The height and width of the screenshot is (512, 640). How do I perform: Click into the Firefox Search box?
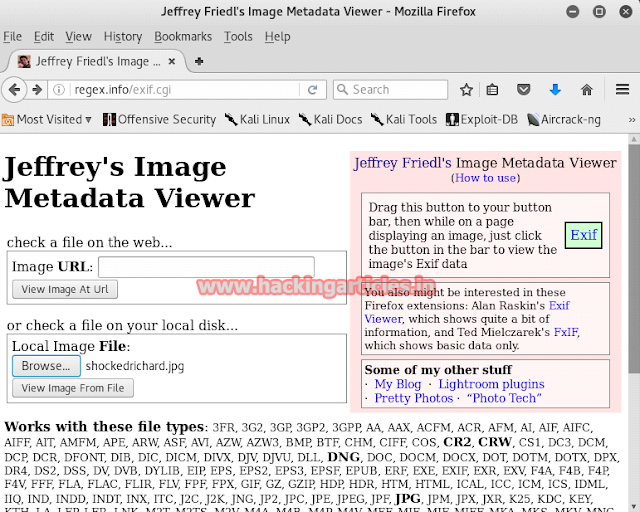coord(391,90)
